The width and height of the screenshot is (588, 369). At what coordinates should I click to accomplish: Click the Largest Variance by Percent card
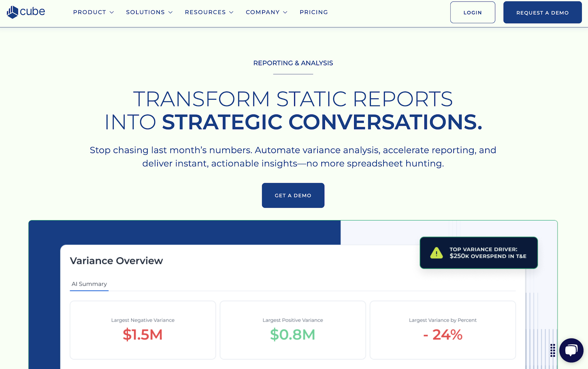pyautogui.click(x=443, y=330)
